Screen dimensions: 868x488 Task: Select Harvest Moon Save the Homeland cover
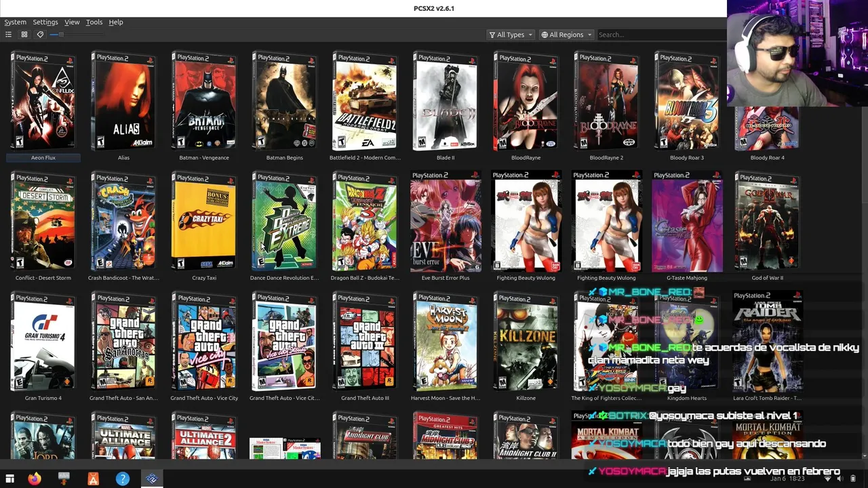click(446, 342)
